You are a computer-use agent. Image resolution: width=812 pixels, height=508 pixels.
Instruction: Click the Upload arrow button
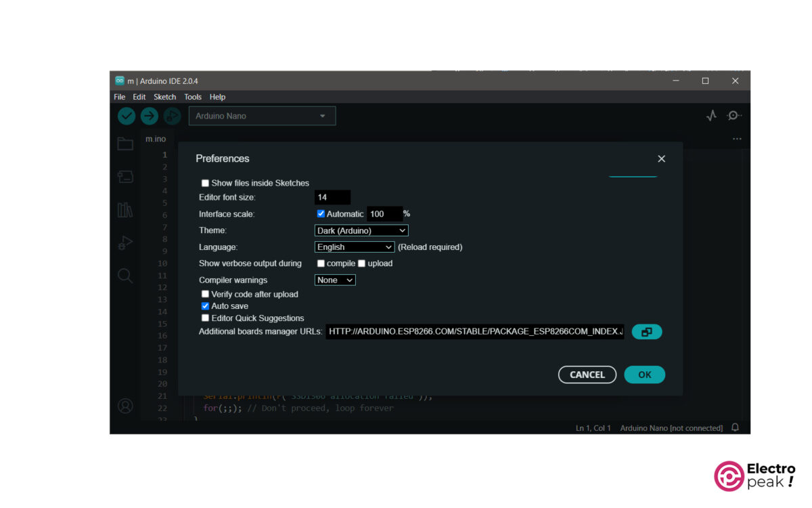149,116
